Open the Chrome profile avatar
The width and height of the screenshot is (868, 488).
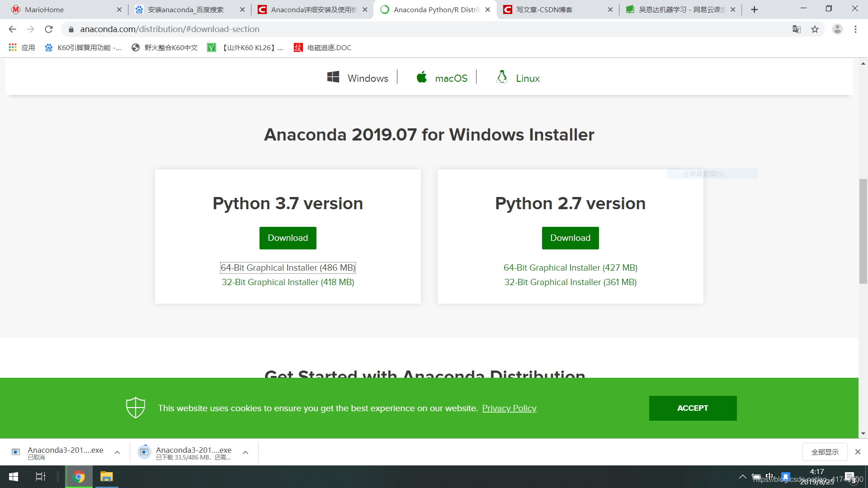837,29
